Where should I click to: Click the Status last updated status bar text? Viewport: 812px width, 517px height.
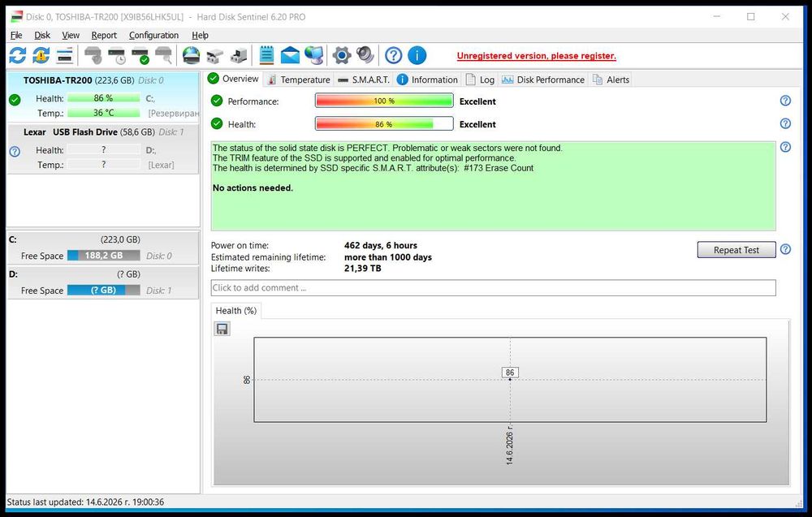(85, 502)
